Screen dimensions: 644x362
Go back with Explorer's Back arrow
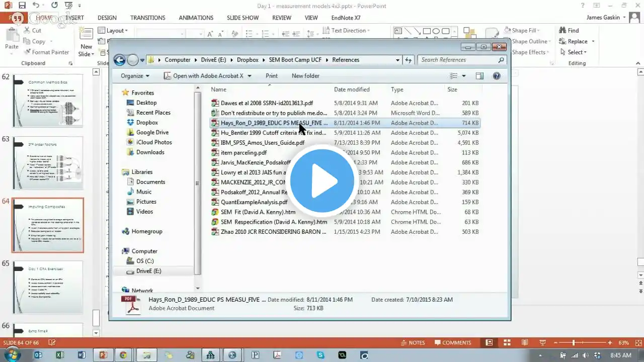point(119,60)
